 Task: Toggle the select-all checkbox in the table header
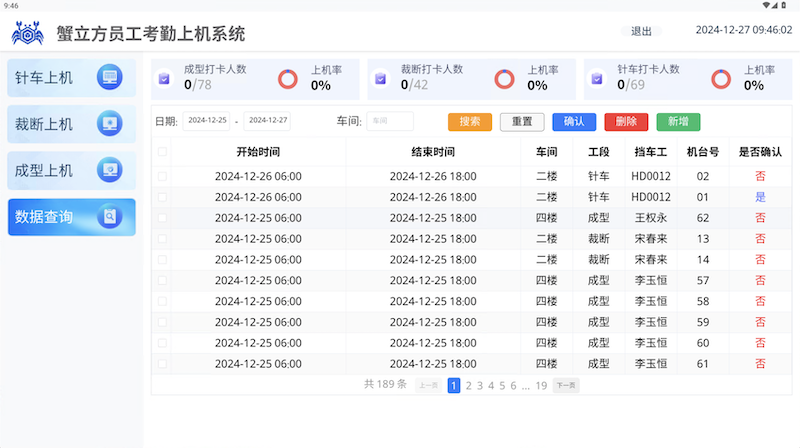(162, 152)
